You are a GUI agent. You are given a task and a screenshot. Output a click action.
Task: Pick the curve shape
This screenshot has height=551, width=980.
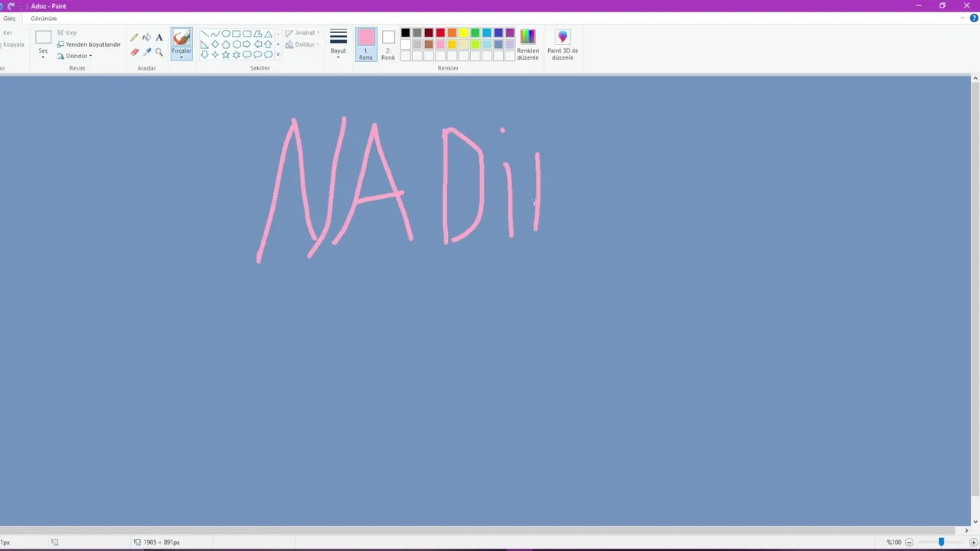(215, 34)
